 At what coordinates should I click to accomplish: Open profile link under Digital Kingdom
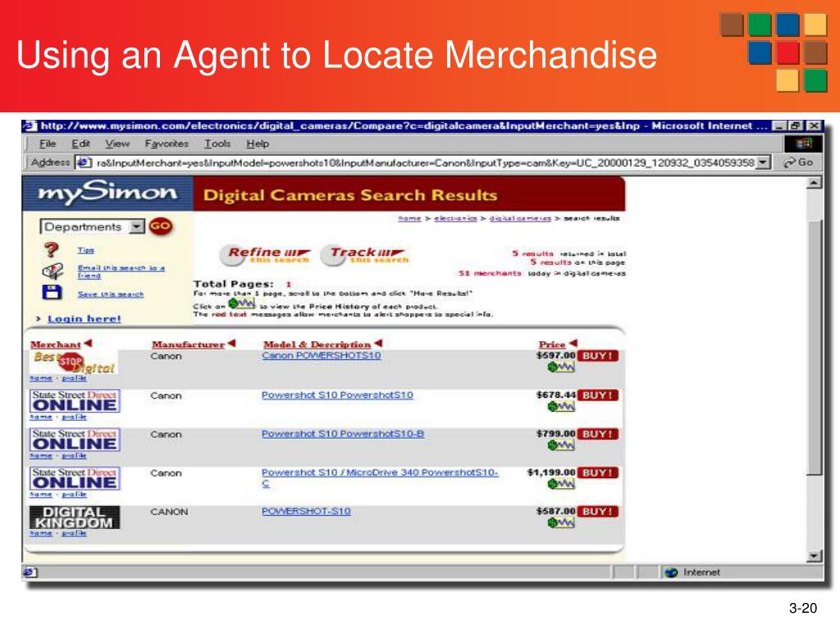click(74, 533)
